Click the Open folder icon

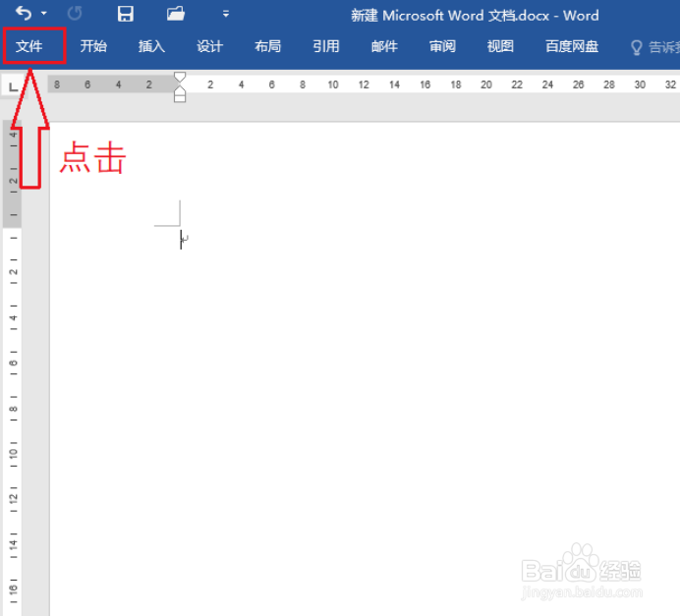pyautogui.click(x=176, y=14)
